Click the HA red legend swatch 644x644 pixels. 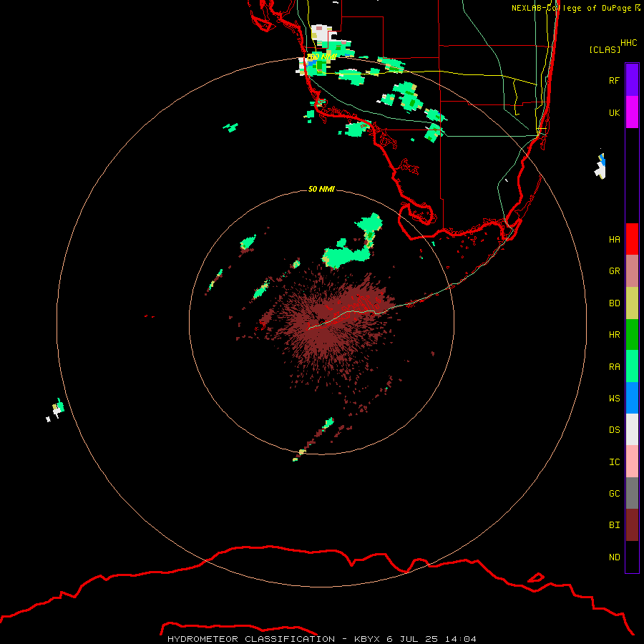click(632, 239)
